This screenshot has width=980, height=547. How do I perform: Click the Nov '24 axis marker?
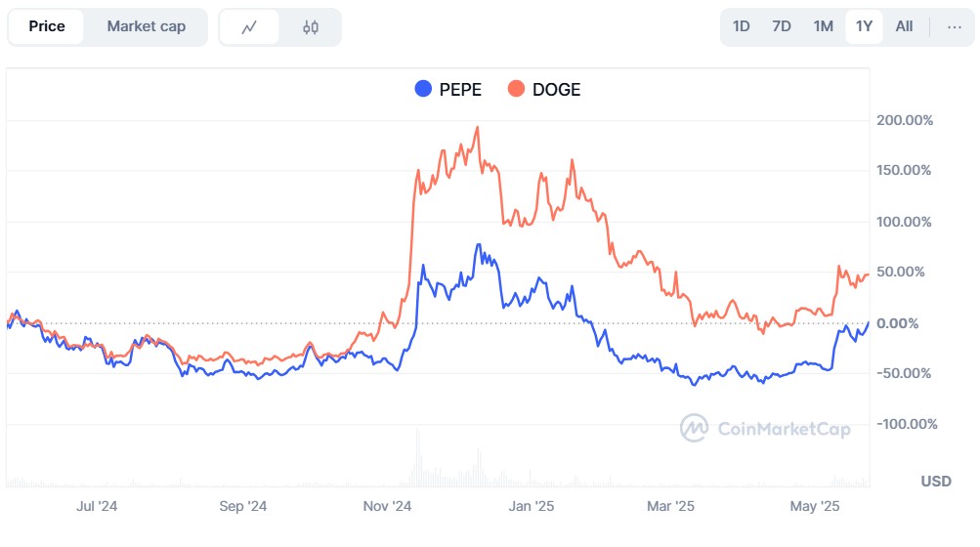coord(388,506)
